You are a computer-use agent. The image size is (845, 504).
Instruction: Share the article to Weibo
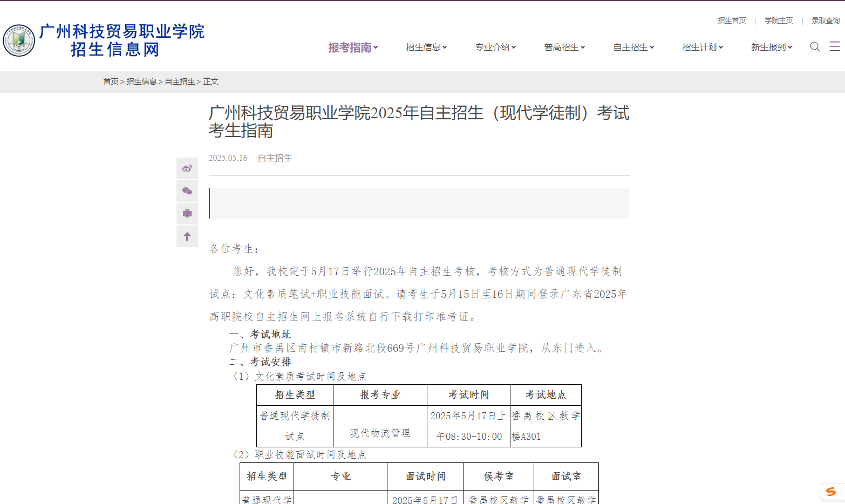(187, 168)
